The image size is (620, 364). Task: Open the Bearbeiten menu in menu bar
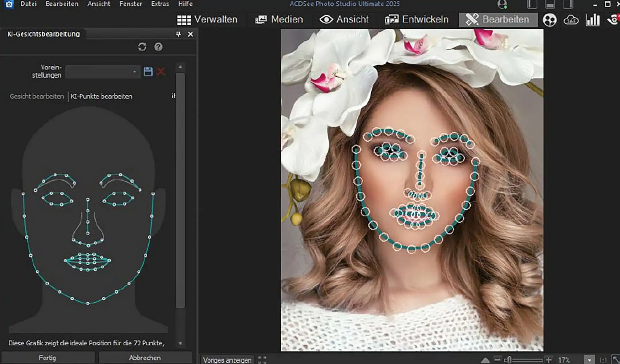coord(62,4)
